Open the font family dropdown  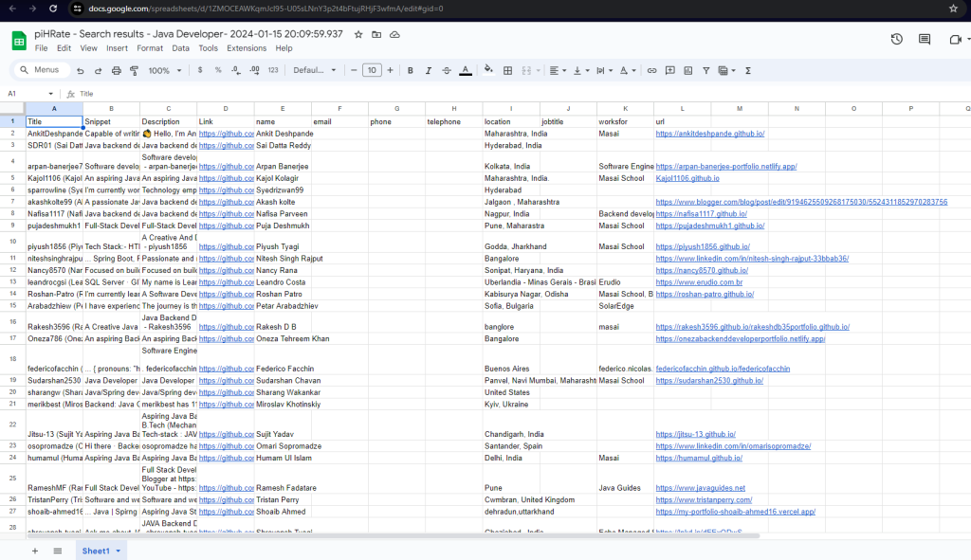point(315,70)
